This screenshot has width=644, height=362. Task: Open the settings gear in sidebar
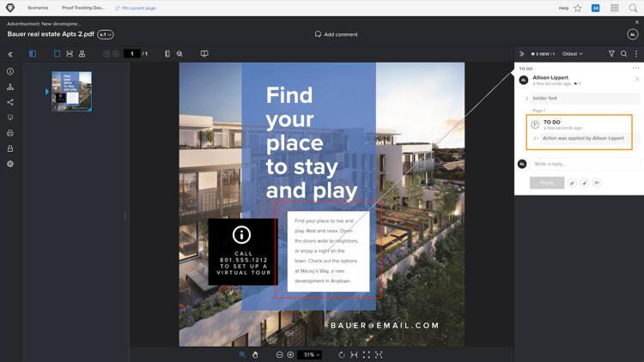(x=10, y=164)
